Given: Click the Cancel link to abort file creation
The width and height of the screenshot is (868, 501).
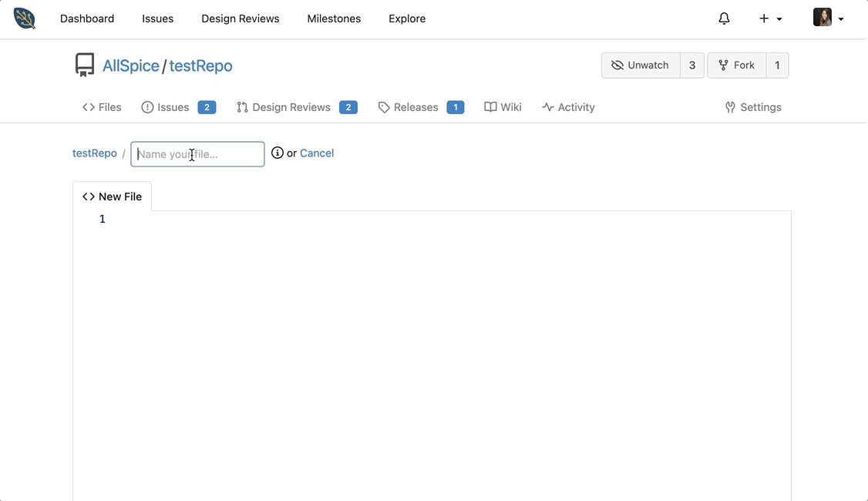Looking at the screenshot, I should coord(316,153).
